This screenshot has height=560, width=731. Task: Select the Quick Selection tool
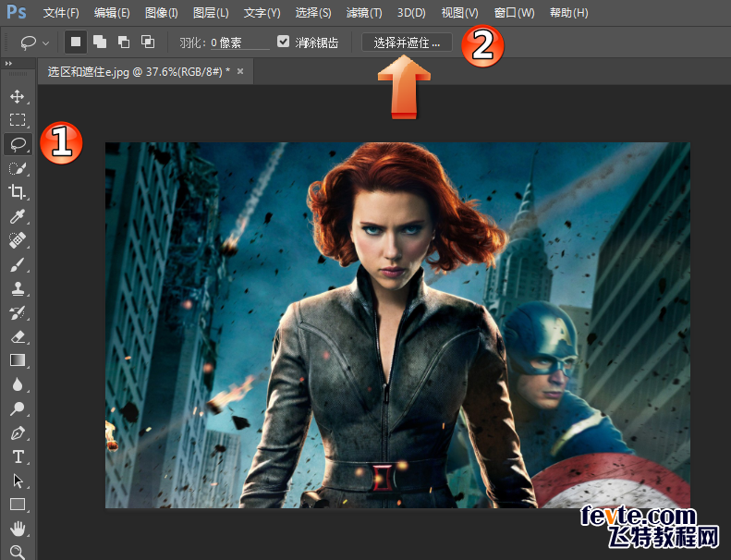[18, 168]
